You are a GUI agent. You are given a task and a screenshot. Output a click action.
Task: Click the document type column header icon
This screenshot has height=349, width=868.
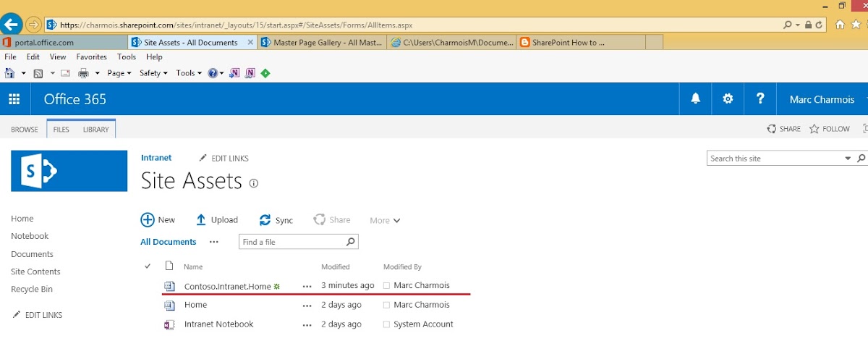[x=169, y=266]
